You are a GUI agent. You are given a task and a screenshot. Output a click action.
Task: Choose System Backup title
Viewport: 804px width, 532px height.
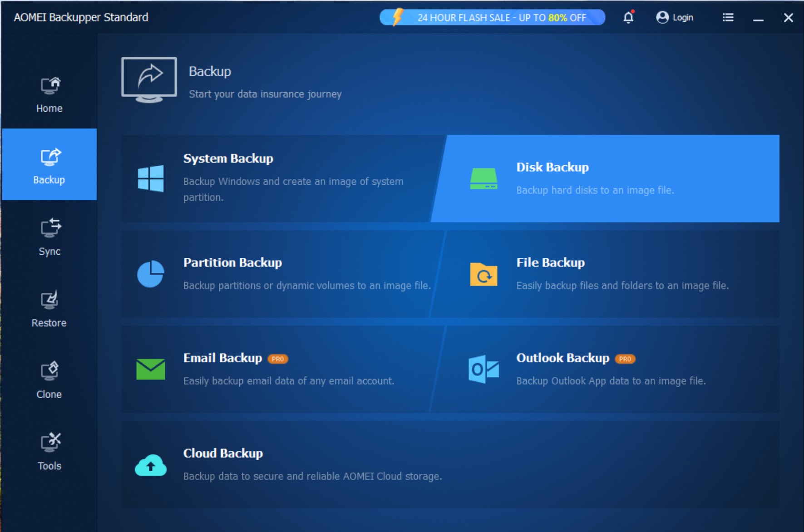click(228, 158)
